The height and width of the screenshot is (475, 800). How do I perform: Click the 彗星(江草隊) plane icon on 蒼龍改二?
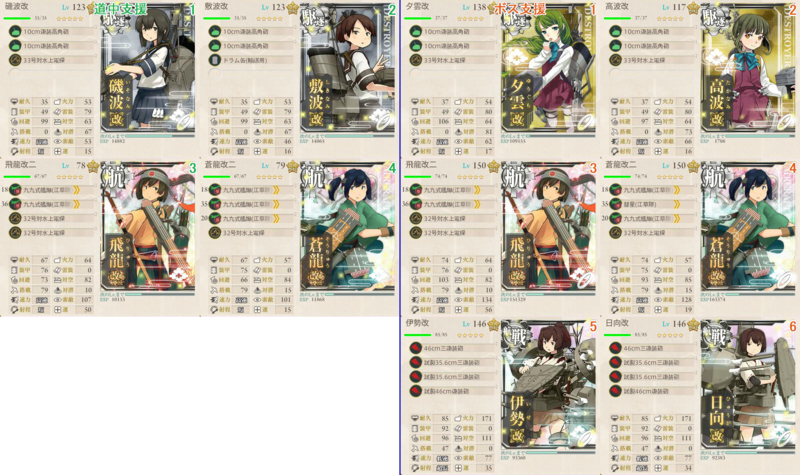616,204
